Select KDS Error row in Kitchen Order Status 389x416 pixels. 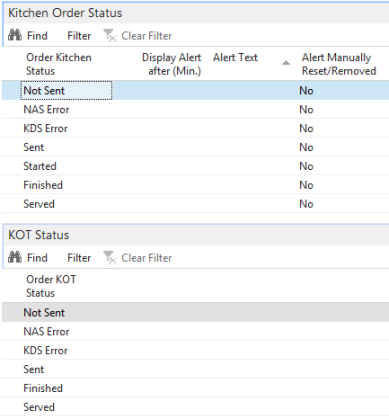[x=195, y=128]
